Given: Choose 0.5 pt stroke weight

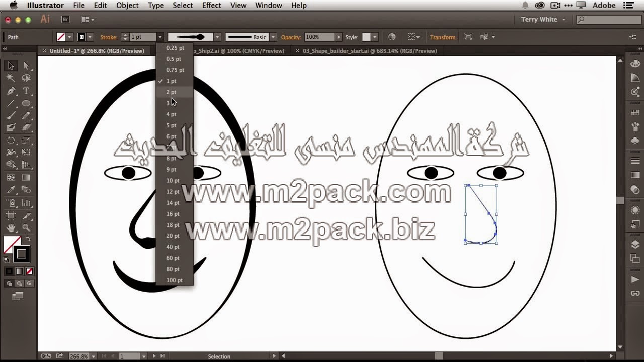Looking at the screenshot, I should pos(175,59).
